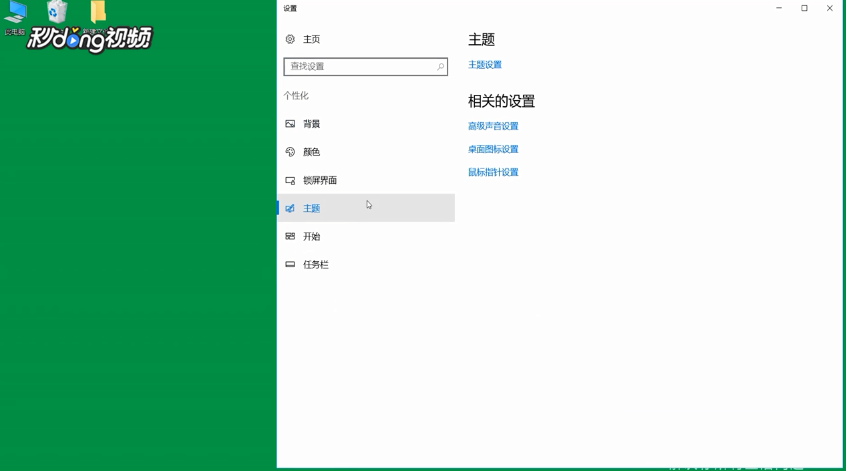Click the 背景 picture icon

[x=290, y=124]
